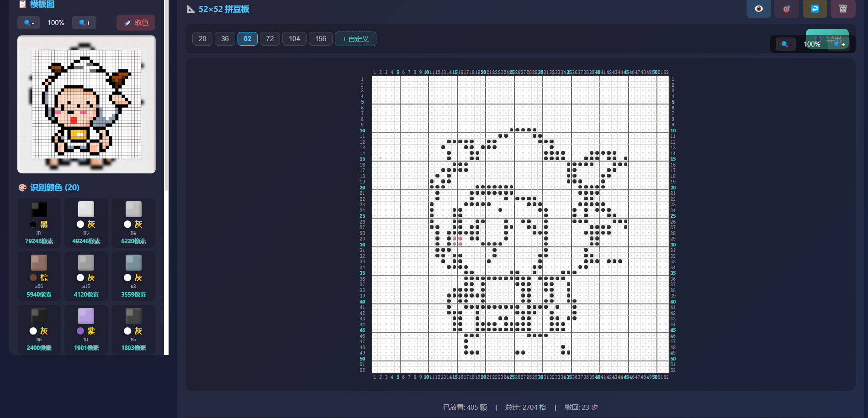Activate the 取色 color picker tool
Screen dimensions: 868x418
[136, 23]
